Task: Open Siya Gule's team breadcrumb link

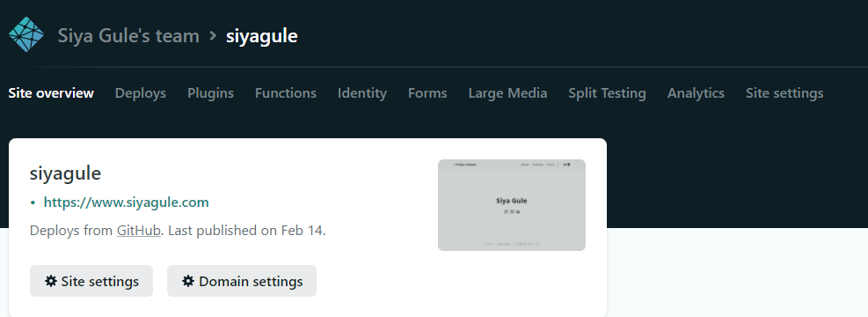Action: pos(128,36)
